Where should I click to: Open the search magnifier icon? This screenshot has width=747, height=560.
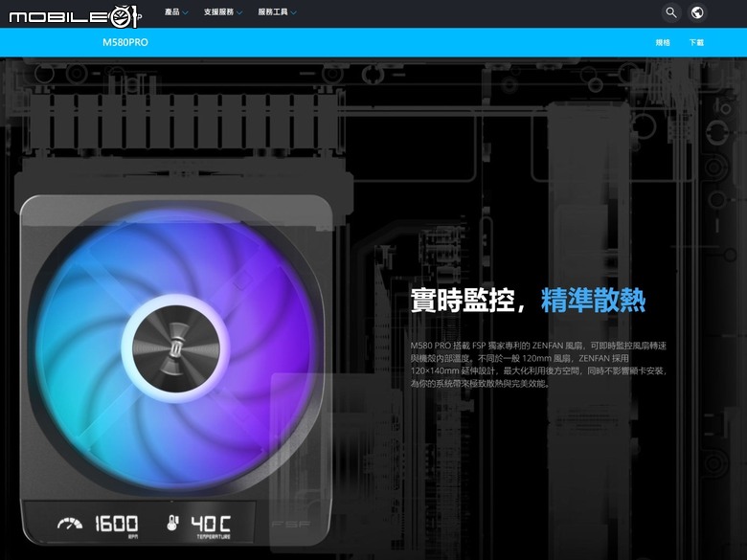[670, 12]
